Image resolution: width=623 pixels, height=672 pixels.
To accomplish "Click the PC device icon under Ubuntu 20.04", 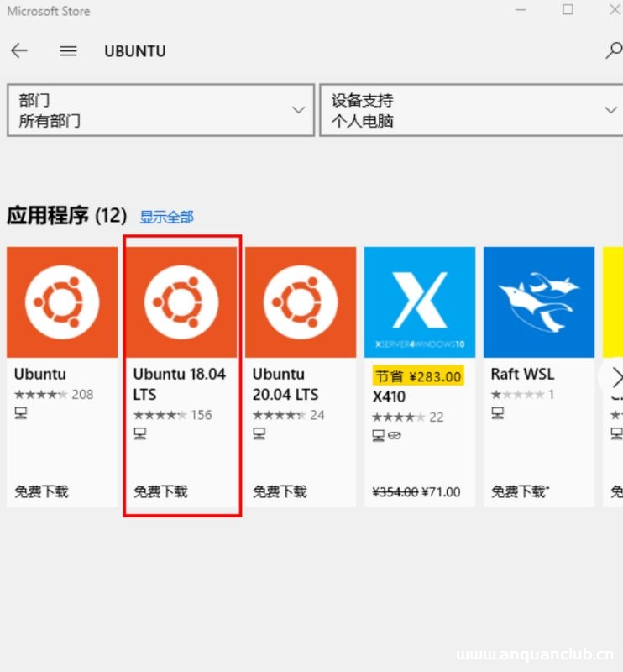I will tap(259, 433).
